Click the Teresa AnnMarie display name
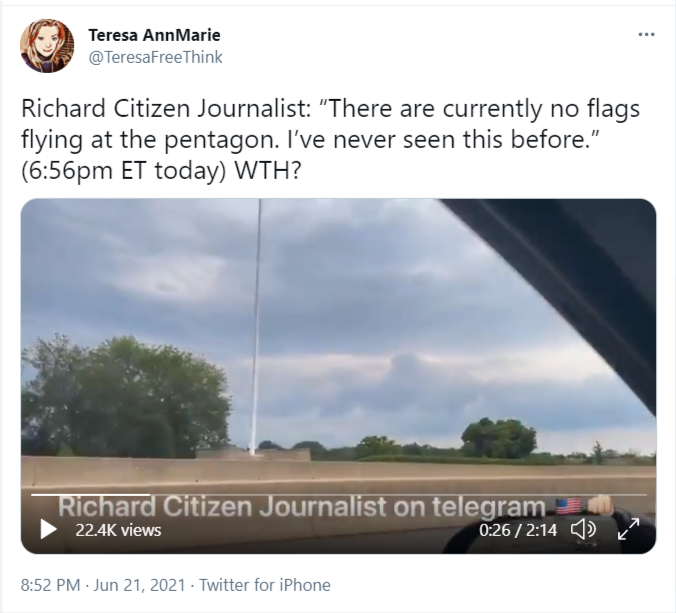The image size is (676, 613). point(154,35)
